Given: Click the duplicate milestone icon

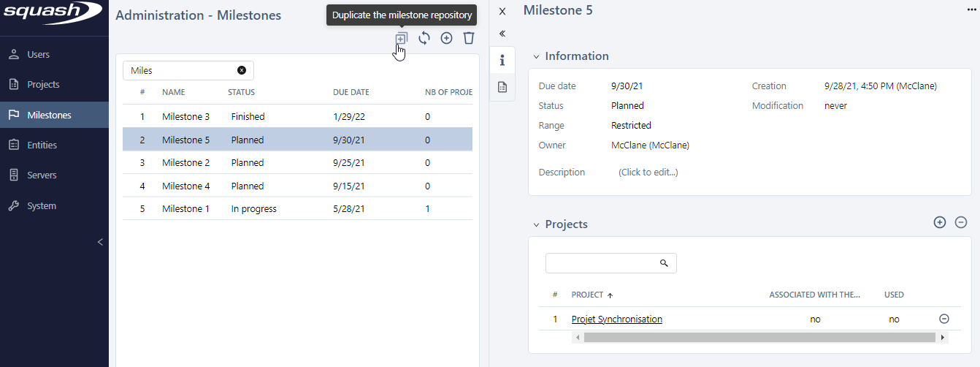Looking at the screenshot, I should (401, 39).
